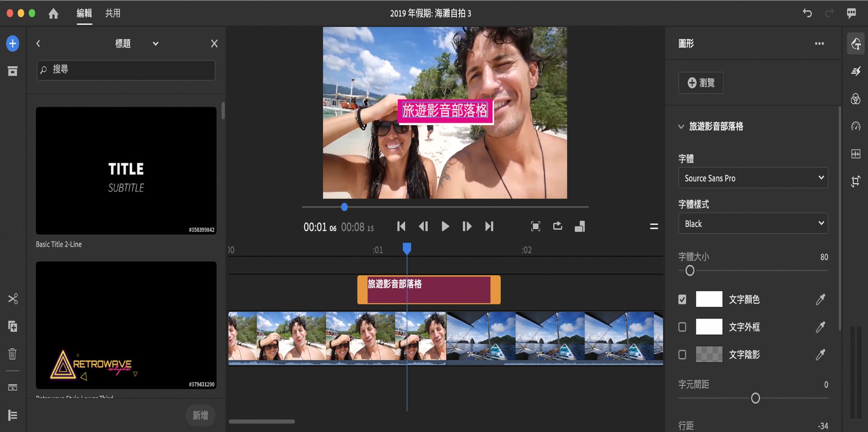Duplicate the selected clip
This screenshot has height=432, width=868.
[x=13, y=326]
